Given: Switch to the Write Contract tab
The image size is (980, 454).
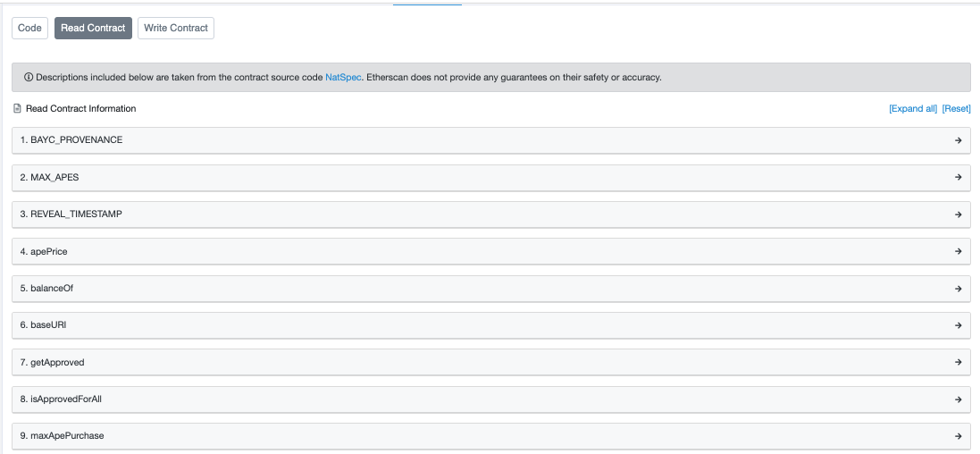Looking at the screenshot, I should 176,28.
